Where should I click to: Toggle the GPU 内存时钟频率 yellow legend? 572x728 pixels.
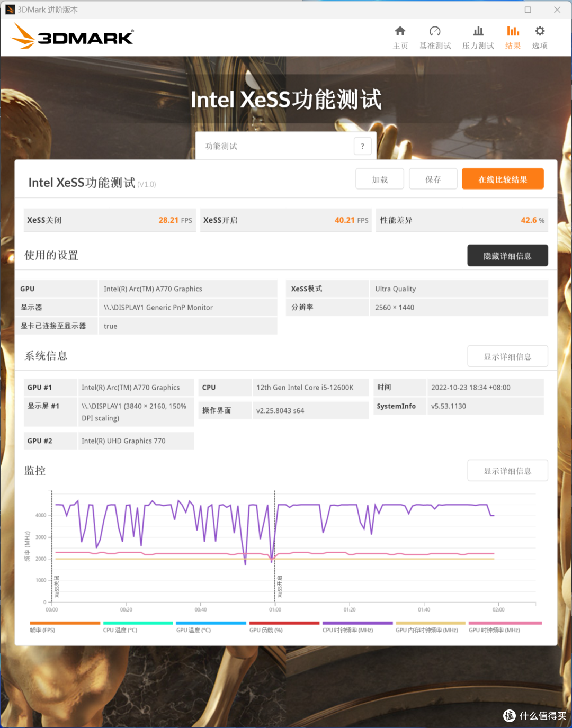tap(431, 627)
